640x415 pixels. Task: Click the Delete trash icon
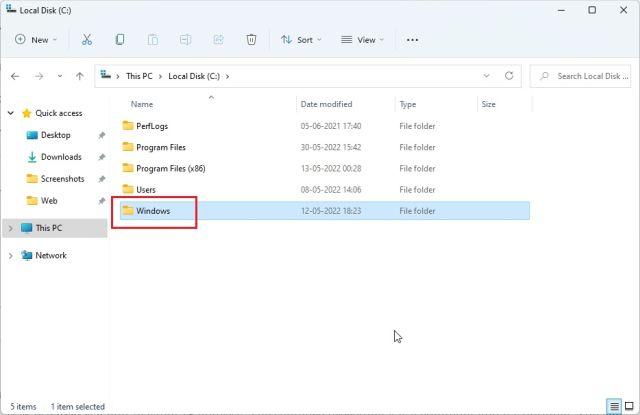click(251, 40)
